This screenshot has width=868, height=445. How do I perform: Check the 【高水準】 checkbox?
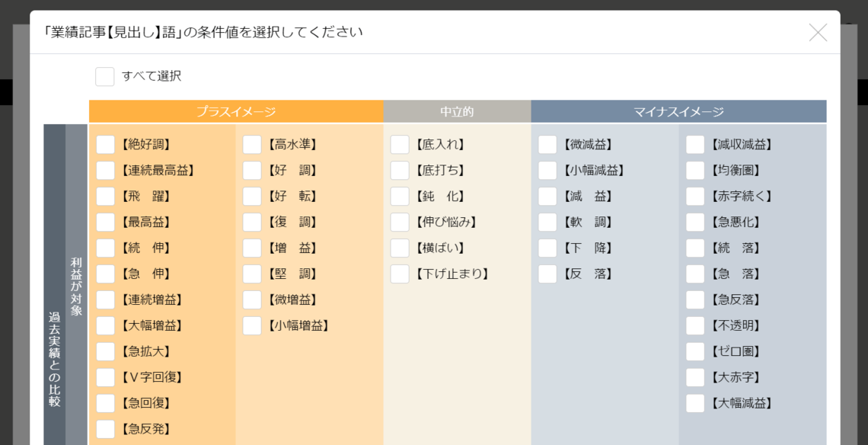(x=252, y=145)
